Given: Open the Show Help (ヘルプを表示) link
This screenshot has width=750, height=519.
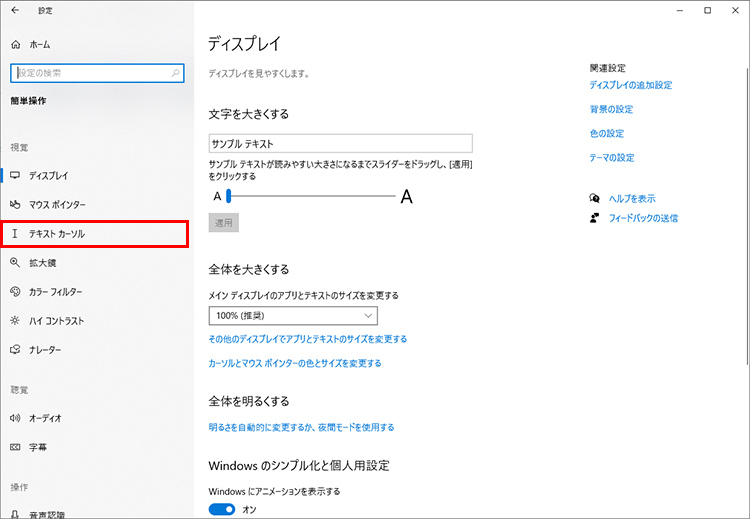Looking at the screenshot, I should click(632, 199).
